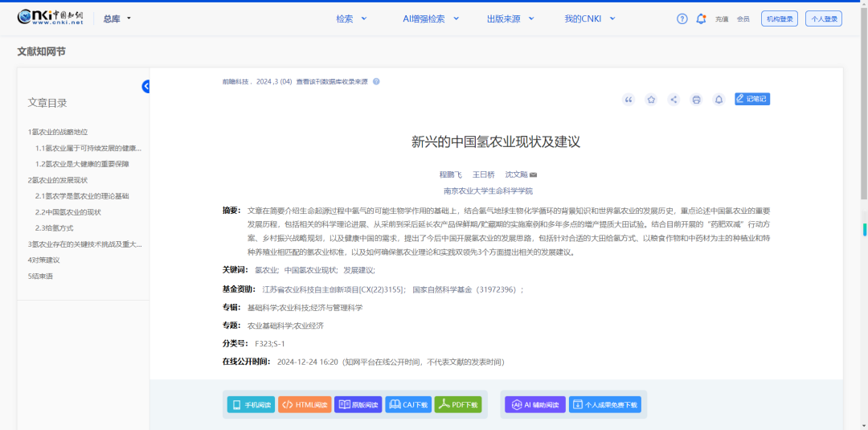This screenshot has height=430, width=868.
Task: Click the bell alert icon beside 记笔记
Action: click(719, 100)
